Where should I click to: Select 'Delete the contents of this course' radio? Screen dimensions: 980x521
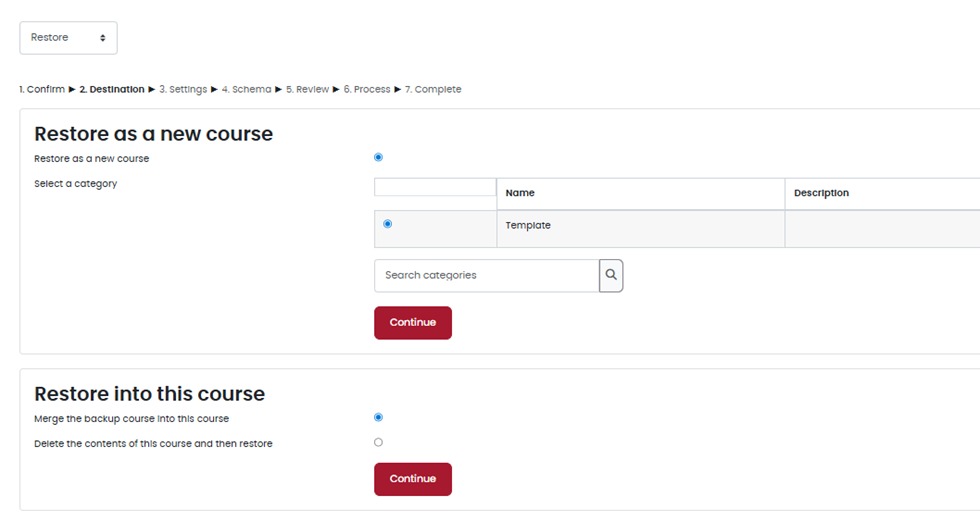click(x=378, y=442)
